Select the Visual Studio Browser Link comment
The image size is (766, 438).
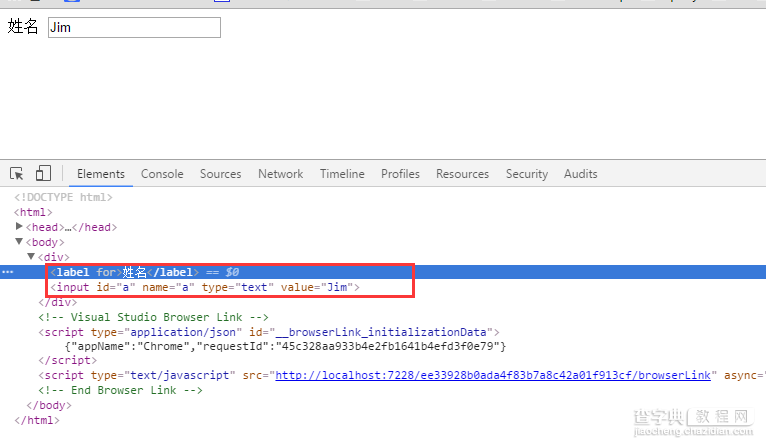point(153,317)
